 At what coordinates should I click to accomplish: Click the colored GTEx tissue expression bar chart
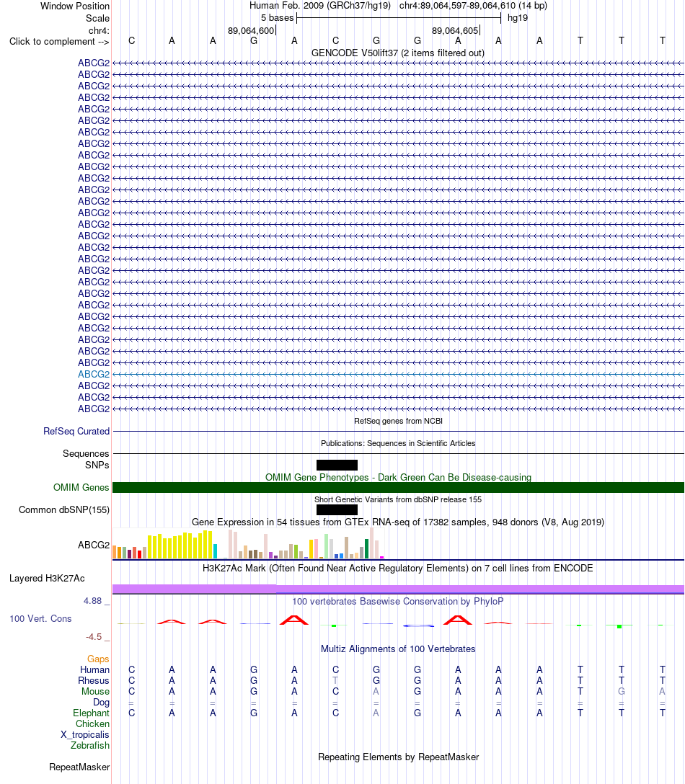click(248, 543)
